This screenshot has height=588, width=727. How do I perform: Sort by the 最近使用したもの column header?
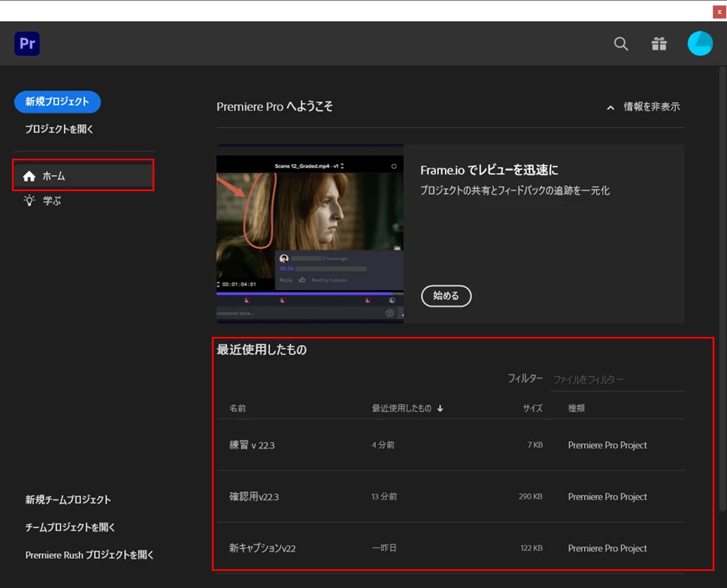401,408
